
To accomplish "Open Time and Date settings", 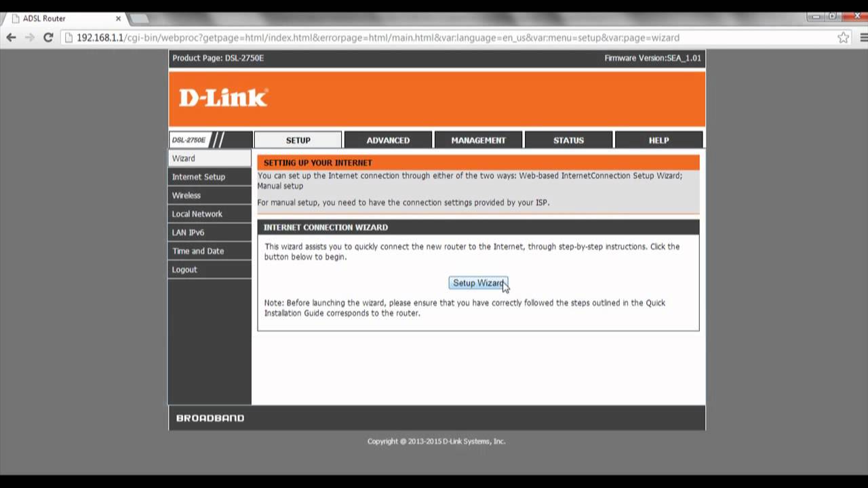I will [210, 251].
